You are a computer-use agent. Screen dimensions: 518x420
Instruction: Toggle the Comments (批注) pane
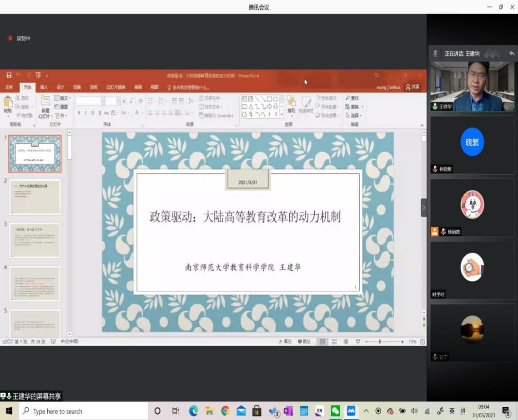coord(304,342)
